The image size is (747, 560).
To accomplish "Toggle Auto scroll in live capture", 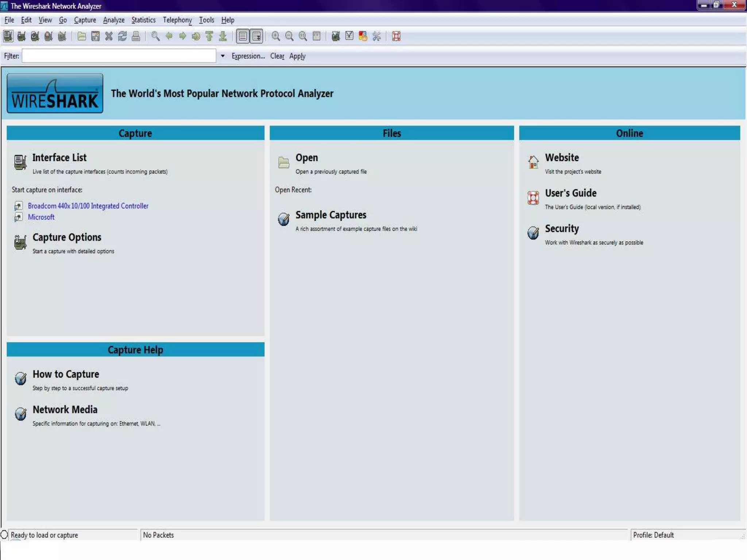I will (x=256, y=36).
